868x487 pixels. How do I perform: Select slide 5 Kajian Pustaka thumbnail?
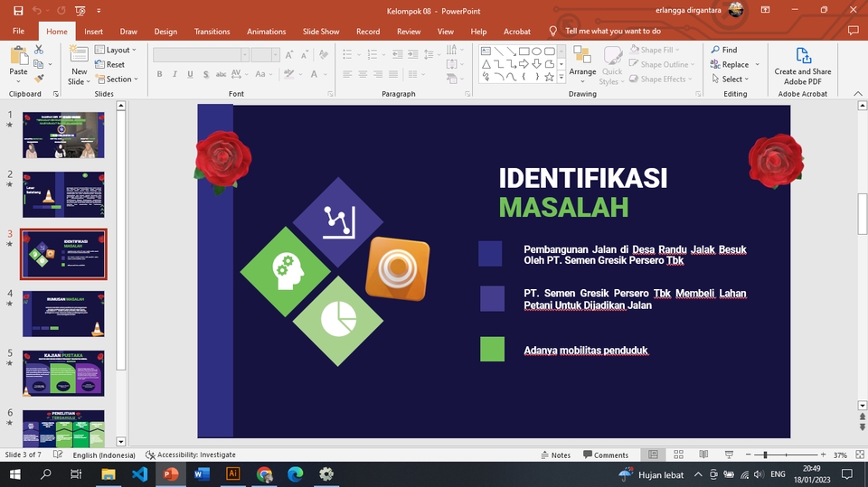pyautogui.click(x=63, y=373)
